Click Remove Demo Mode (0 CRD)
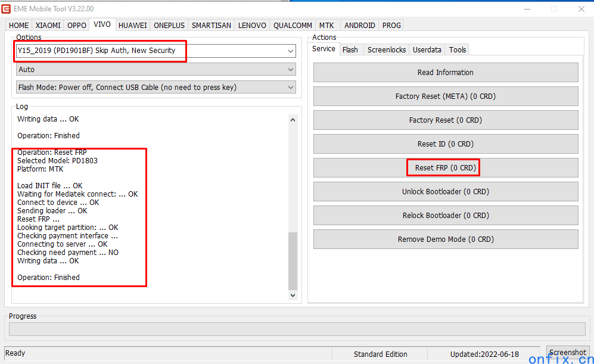This screenshot has width=594, height=364. [x=446, y=239]
